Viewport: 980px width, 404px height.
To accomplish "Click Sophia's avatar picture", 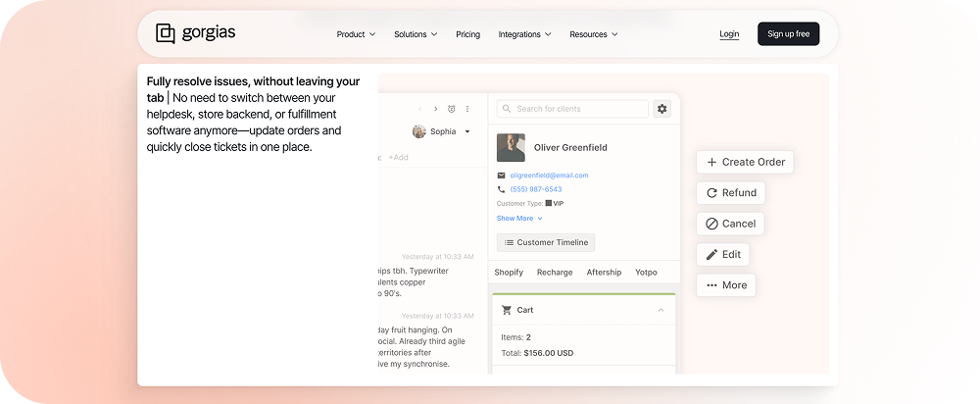I will click(419, 131).
